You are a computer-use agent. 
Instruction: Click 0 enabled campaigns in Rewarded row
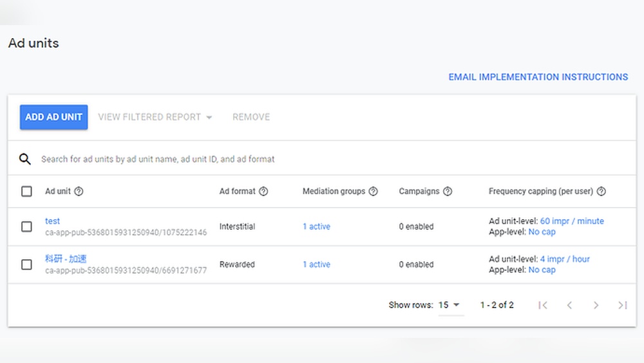[x=416, y=264]
